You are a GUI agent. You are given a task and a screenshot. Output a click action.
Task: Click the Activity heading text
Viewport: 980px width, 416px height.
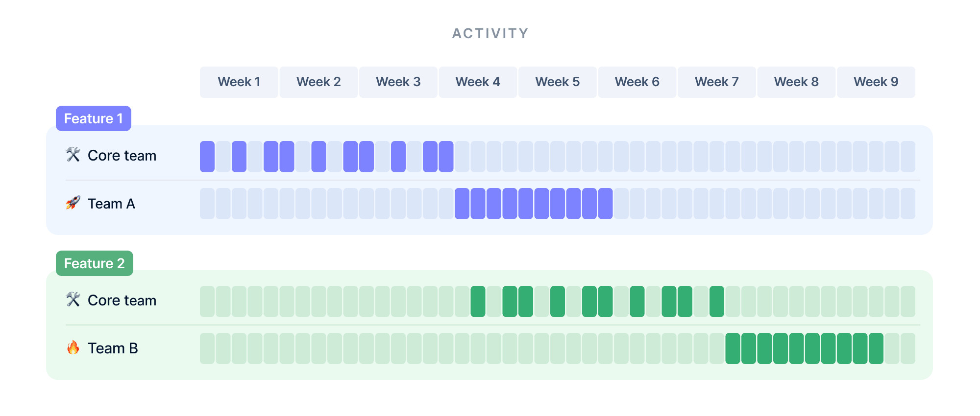(x=490, y=33)
